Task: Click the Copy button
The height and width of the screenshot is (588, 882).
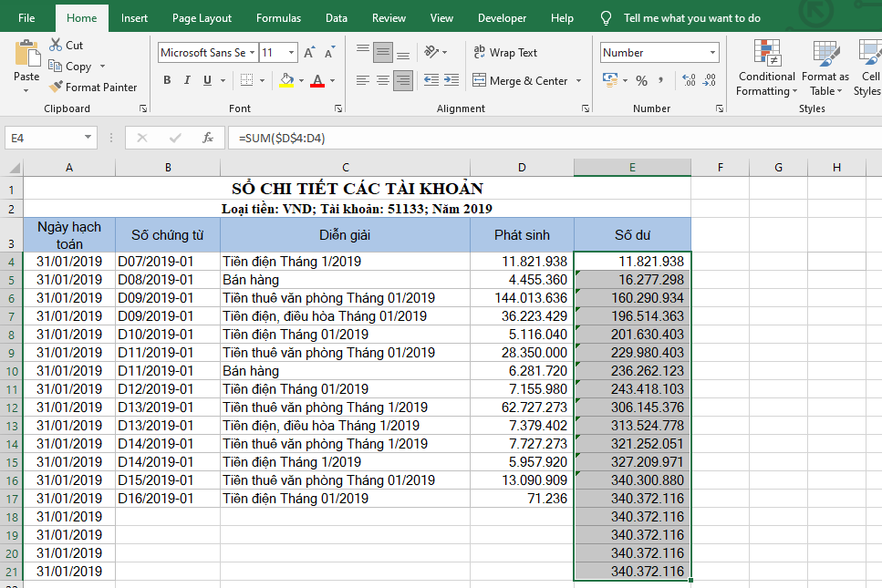Action: pos(69,67)
